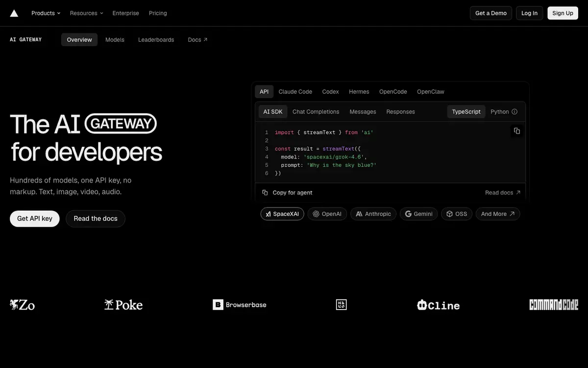This screenshot has width=588, height=368.
Task: Expand the Products dropdown menu
Action: (x=46, y=13)
